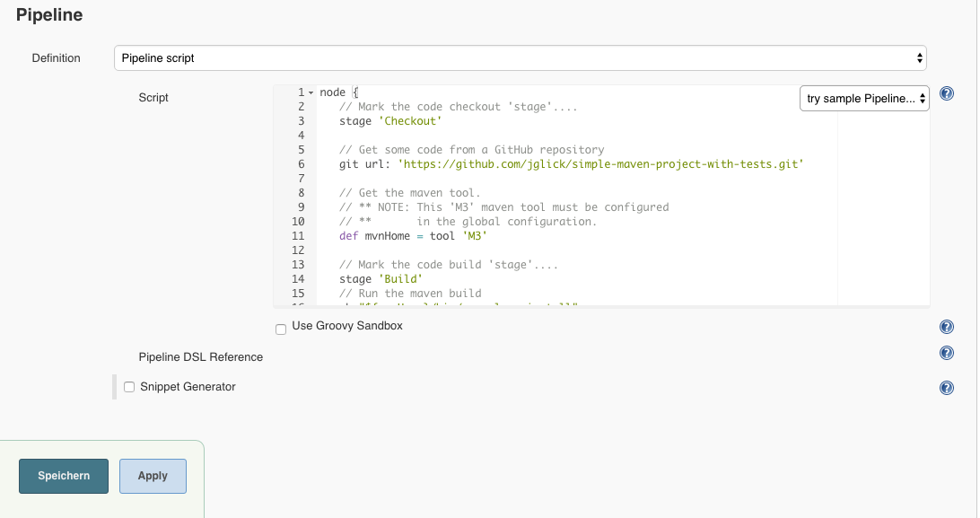Click the Snippet Generator label text
980x518 pixels.
[188, 387]
